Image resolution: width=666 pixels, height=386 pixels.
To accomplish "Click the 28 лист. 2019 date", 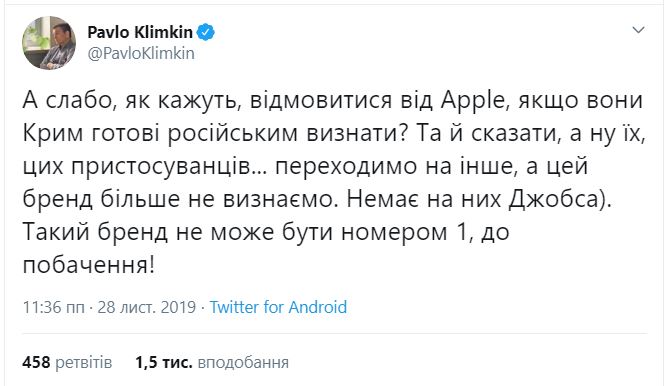I will [x=147, y=307].
